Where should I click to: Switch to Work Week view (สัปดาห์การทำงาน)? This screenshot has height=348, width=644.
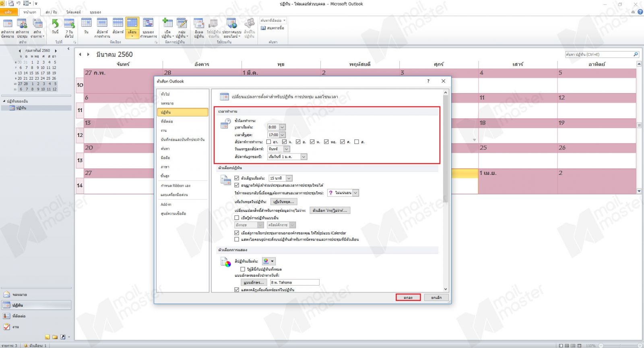pos(102,28)
